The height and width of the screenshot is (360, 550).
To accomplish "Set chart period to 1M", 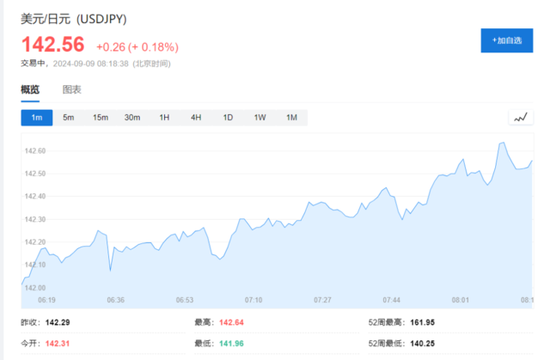I will [x=292, y=118].
